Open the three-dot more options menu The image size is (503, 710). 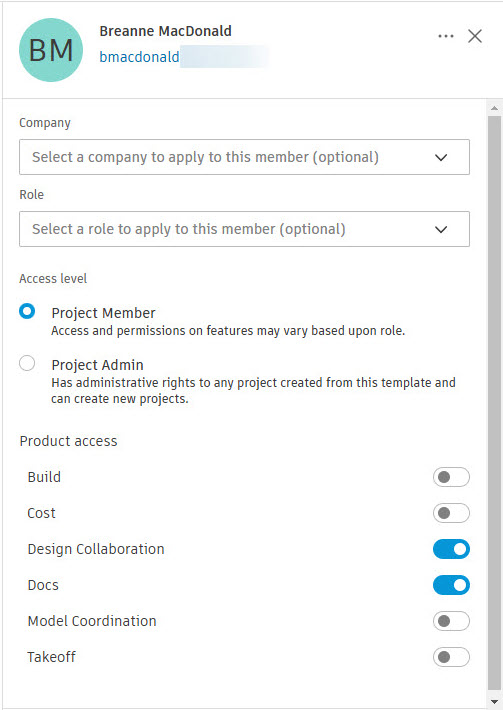[x=446, y=36]
